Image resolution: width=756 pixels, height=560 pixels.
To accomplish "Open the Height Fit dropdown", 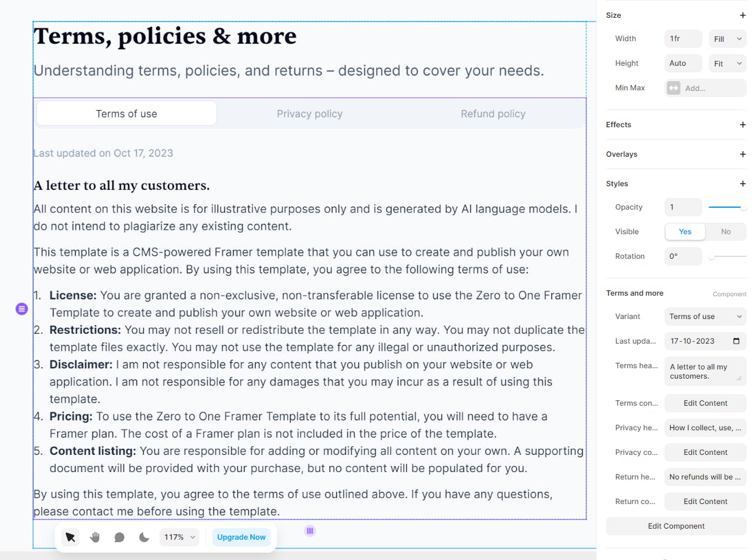I will [x=727, y=63].
